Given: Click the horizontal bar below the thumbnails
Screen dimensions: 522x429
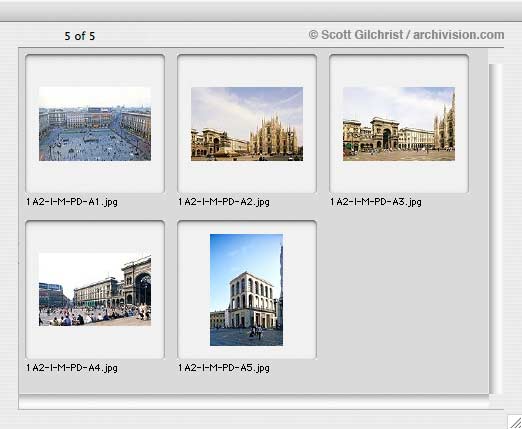Looking at the screenshot, I should tap(254, 402).
